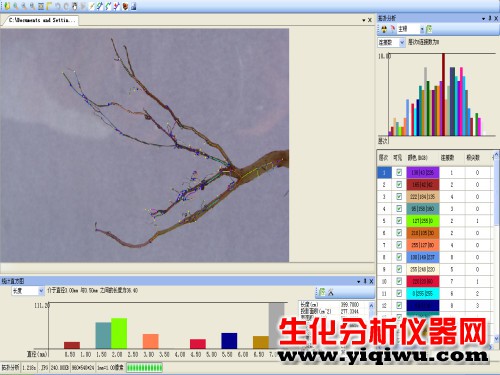Select the pan hand tool icon
500x375 pixels.
point(75,6)
